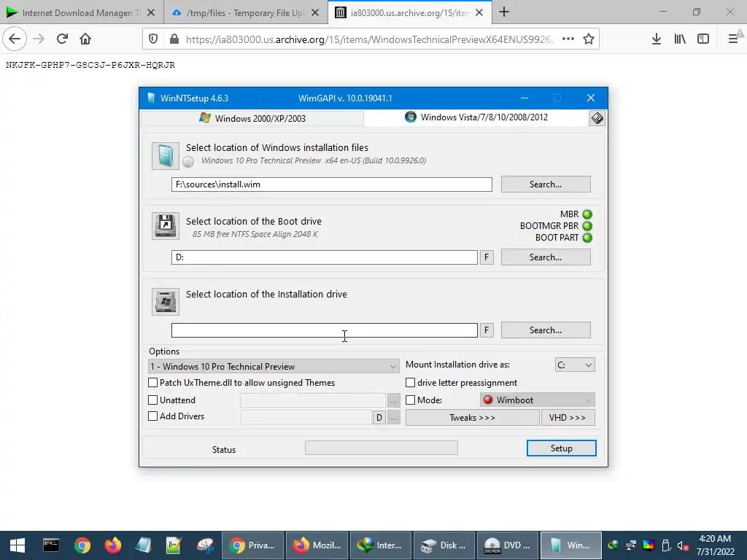
Task: Click the Windows installation files icon
Action: 166,156
